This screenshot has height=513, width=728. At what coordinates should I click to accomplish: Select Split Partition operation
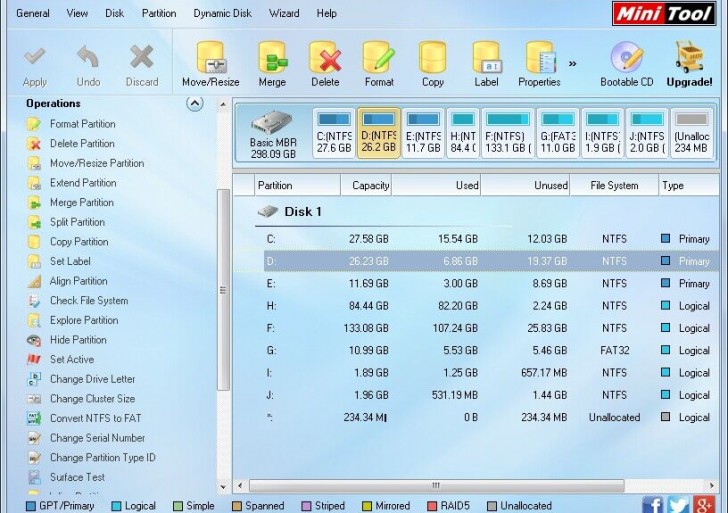pyautogui.click(x=77, y=222)
